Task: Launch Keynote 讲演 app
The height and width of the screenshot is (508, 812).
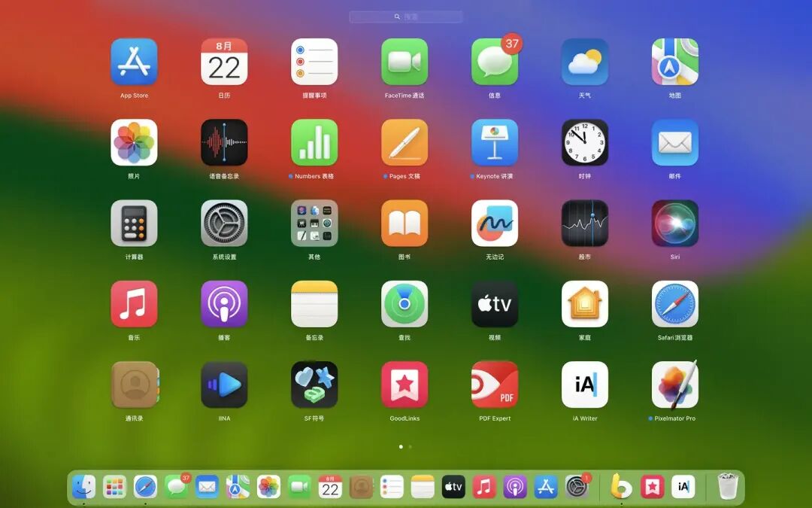Action: [495, 142]
